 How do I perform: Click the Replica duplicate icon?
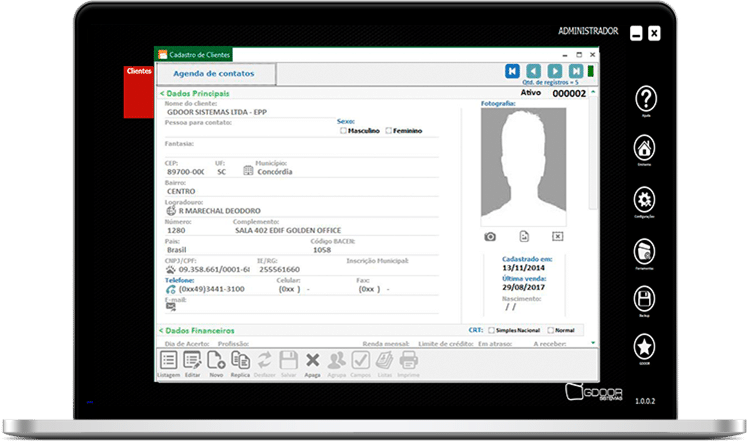[x=240, y=361]
